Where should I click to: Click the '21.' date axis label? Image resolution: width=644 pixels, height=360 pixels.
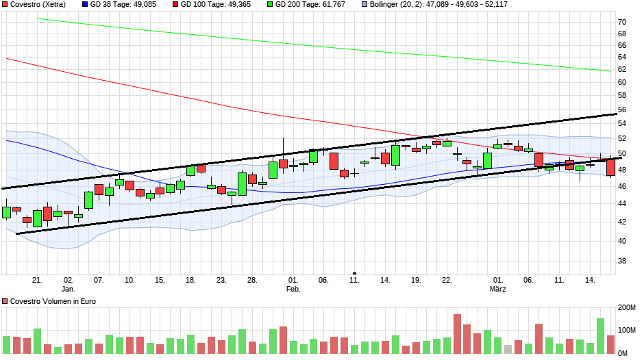coord(38,281)
